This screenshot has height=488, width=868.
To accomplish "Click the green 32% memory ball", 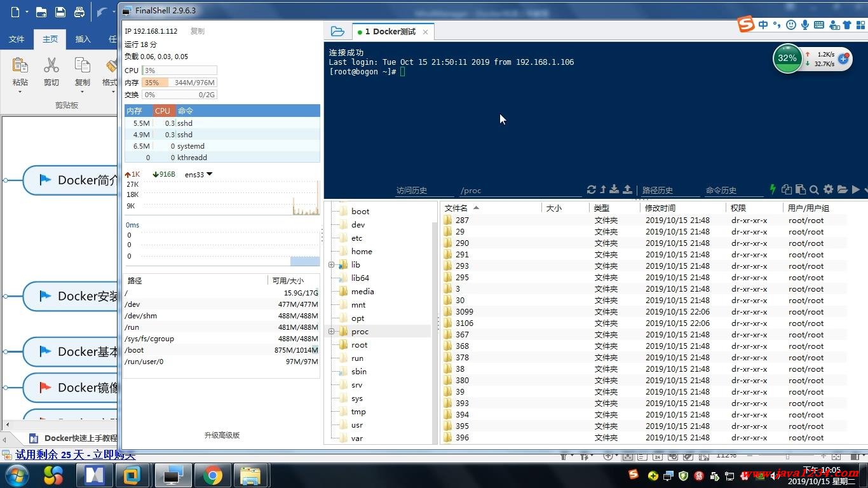I will 787,58.
